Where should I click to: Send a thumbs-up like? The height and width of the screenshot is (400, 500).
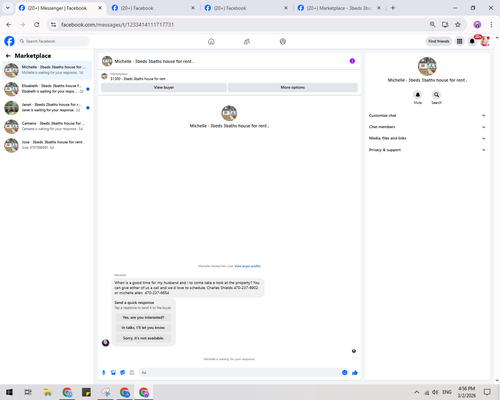pyautogui.click(x=355, y=372)
